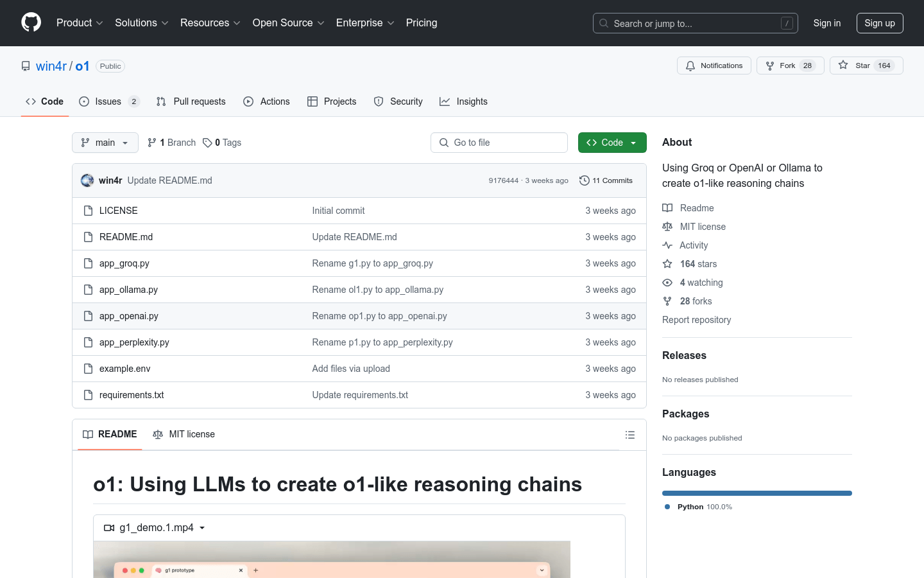Click the Python 100.0% language entry
The width and height of the screenshot is (924, 578).
tap(698, 507)
